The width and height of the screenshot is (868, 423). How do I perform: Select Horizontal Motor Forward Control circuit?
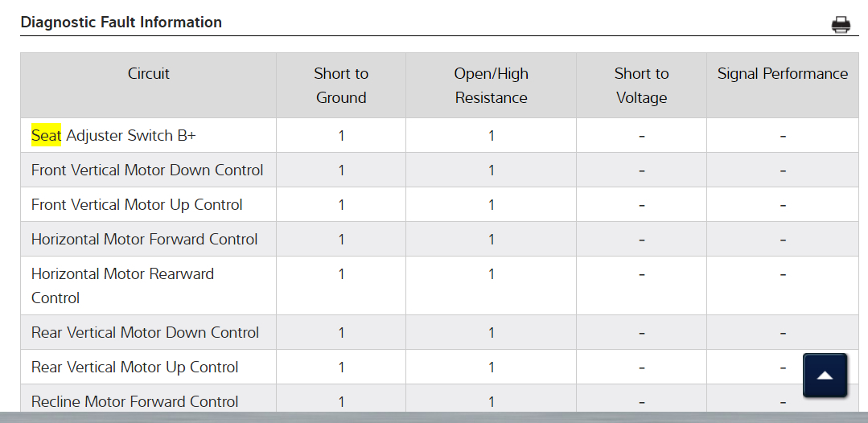(145, 240)
